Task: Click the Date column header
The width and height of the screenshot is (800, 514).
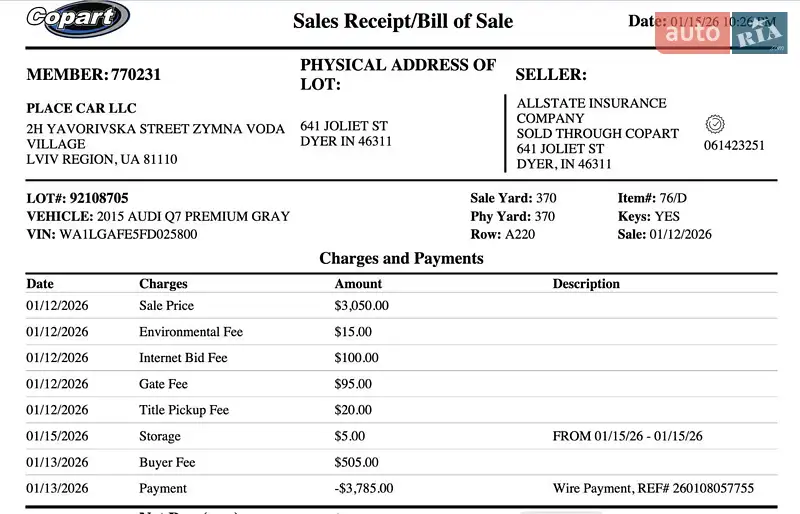Action: coord(40,284)
